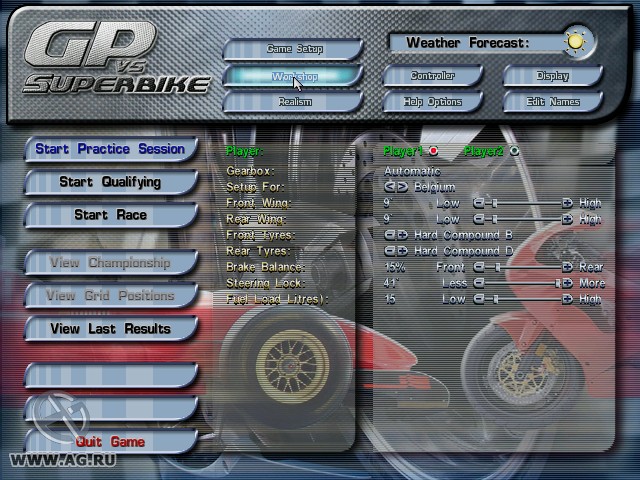The image size is (640, 480).
Task: Click the sun weather forecast icon
Action: [575, 42]
